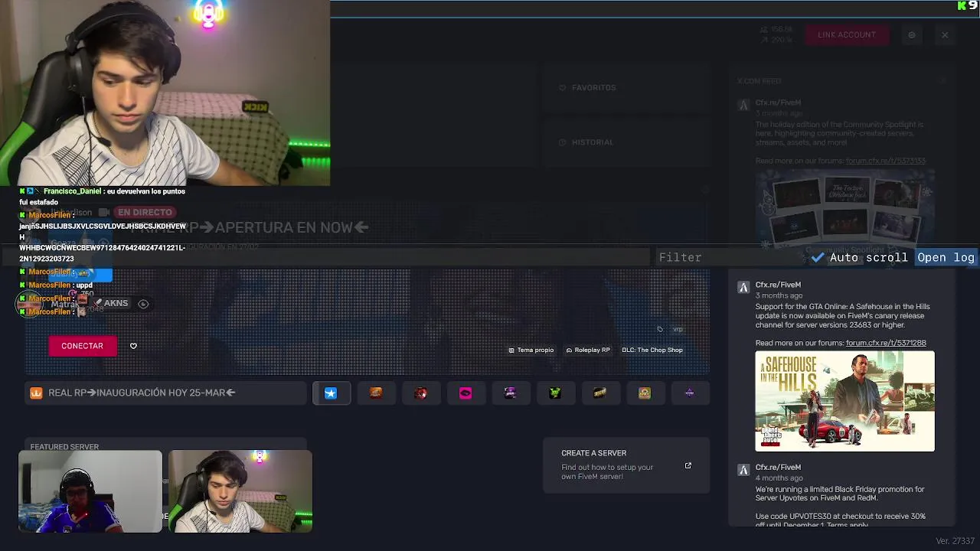Select the green dragon server icon

[x=555, y=393]
